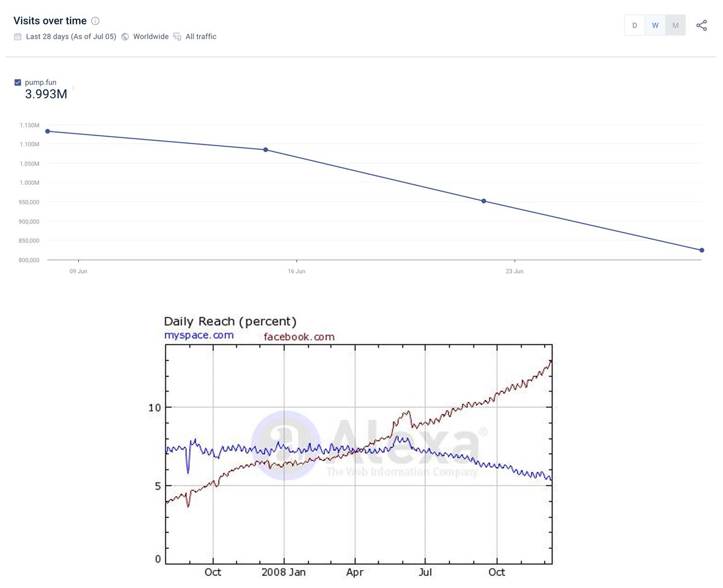Click the Daily Reach (percent) title
723x588 pixels.
(x=230, y=322)
